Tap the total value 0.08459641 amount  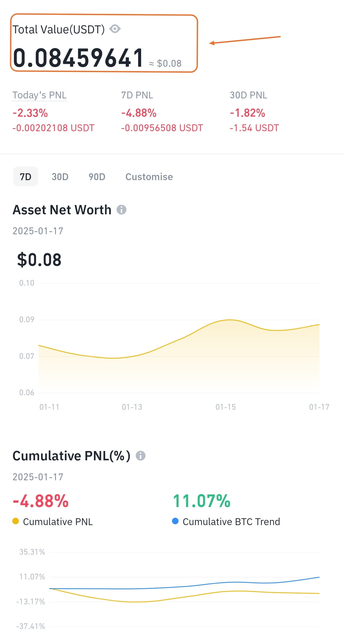click(78, 58)
